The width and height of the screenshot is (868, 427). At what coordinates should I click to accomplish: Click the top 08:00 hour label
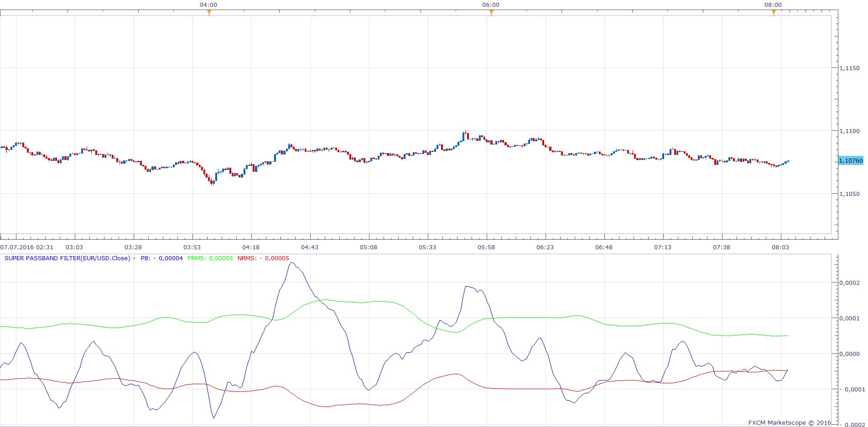[x=773, y=5]
